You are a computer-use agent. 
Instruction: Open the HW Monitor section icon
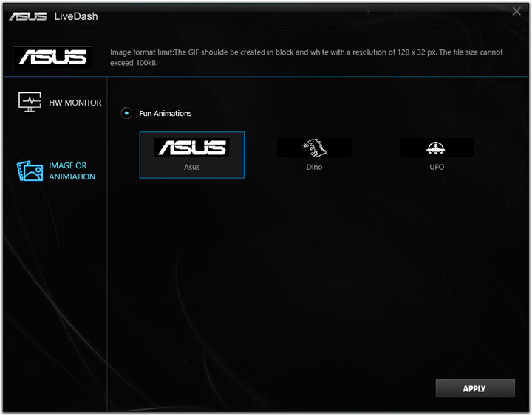coord(30,102)
